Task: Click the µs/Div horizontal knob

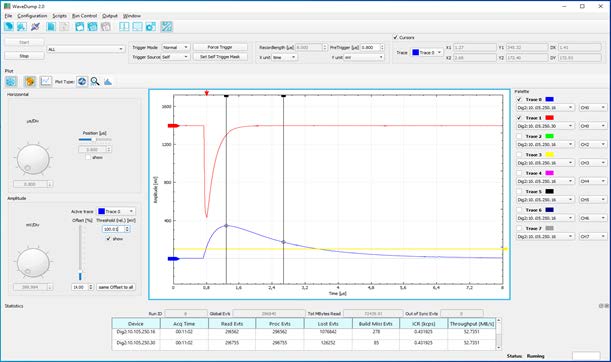Action: [33, 159]
